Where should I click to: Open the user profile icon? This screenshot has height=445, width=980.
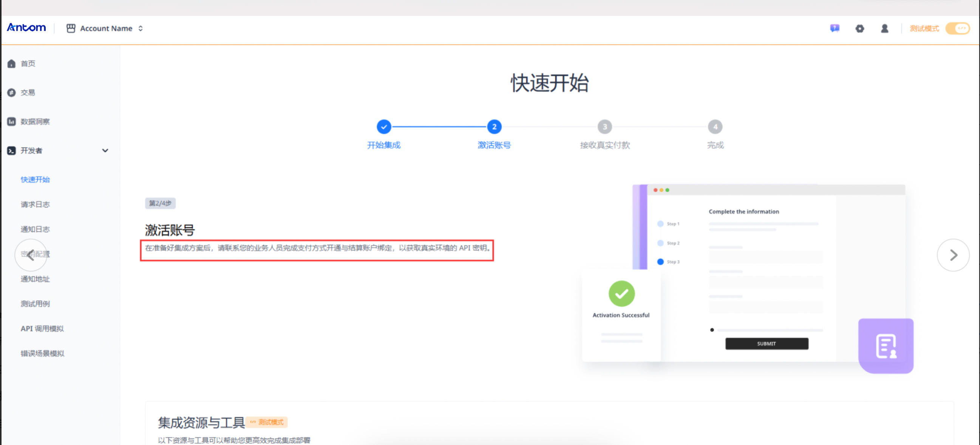pyautogui.click(x=884, y=29)
